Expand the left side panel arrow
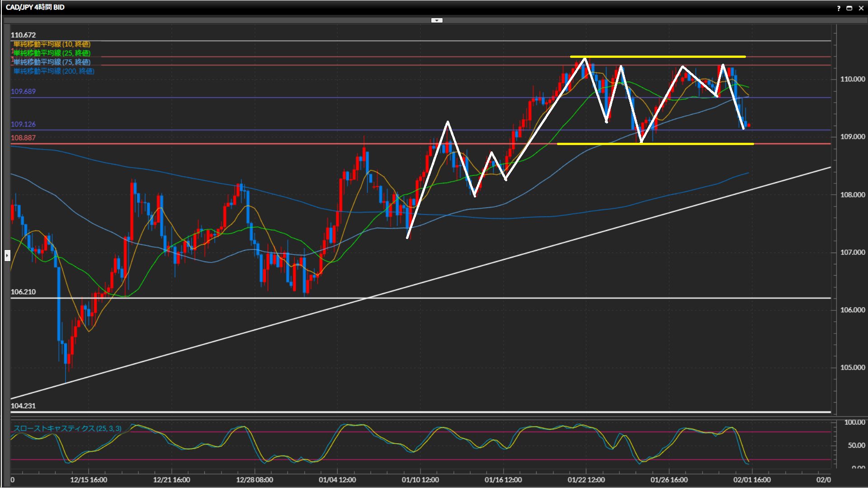Viewport: 868px width, 488px height. (7, 256)
